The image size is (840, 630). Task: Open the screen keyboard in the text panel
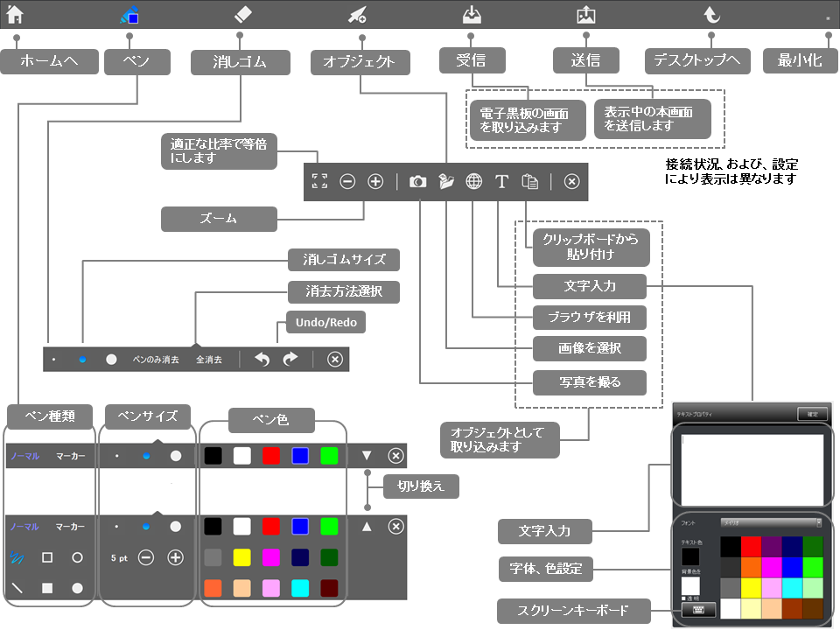(x=698, y=611)
